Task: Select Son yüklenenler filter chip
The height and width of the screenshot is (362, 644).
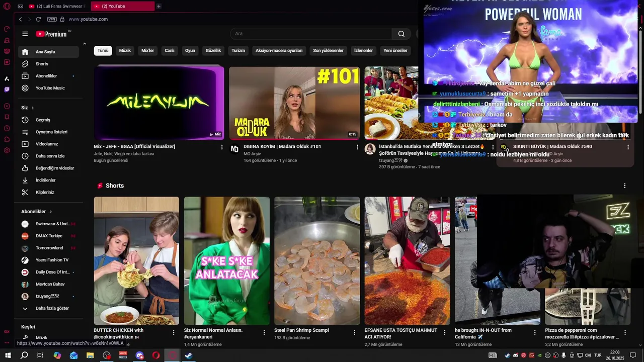Action: [328, 50]
